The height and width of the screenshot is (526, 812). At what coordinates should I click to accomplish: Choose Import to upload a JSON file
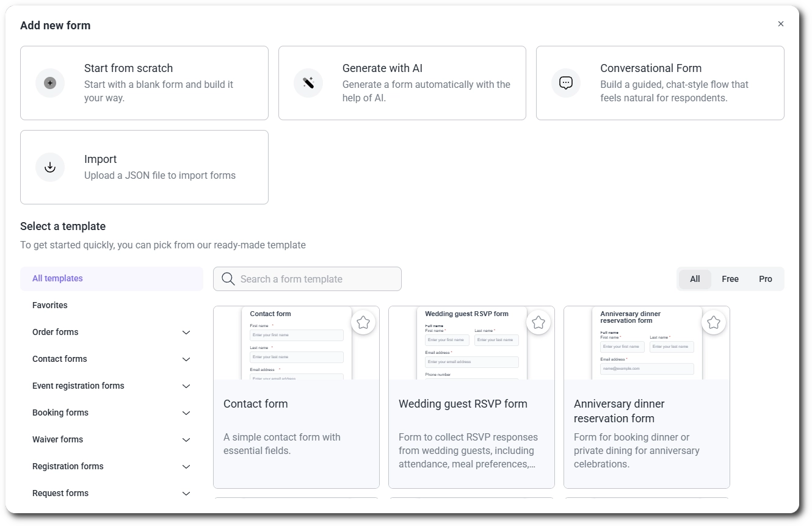144,167
